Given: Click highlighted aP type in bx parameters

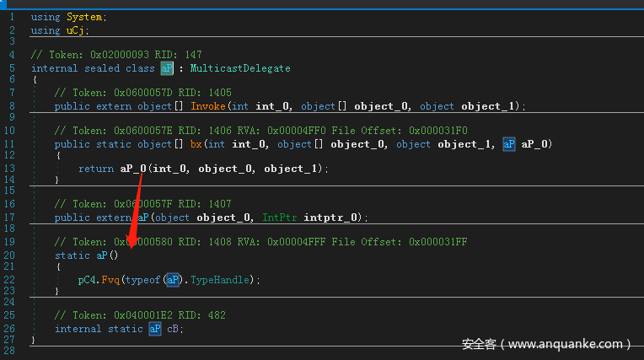Looking at the screenshot, I should coord(508,144).
